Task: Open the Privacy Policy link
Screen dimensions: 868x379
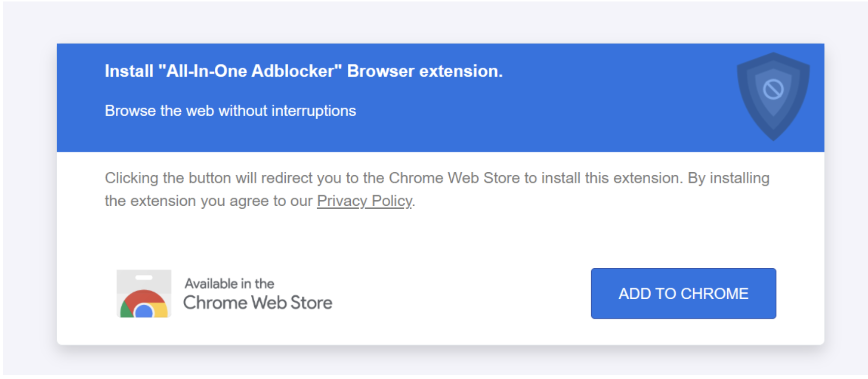Action: [365, 201]
